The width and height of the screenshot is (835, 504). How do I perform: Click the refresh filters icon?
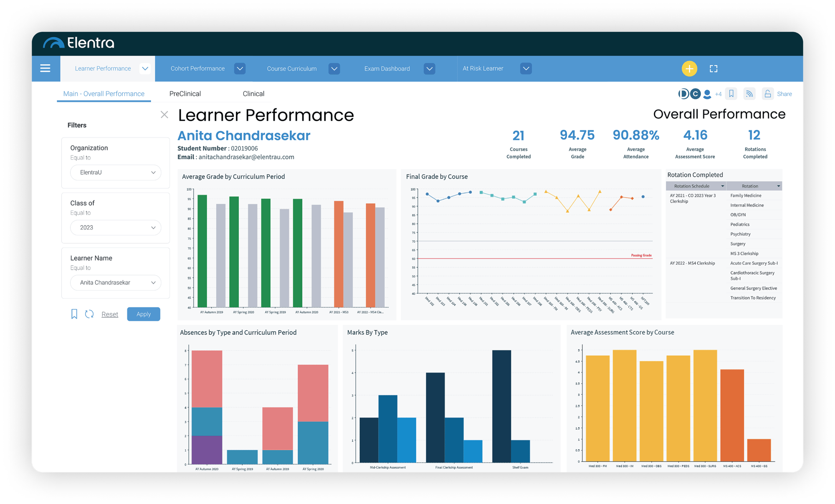(x=89, y=314)
